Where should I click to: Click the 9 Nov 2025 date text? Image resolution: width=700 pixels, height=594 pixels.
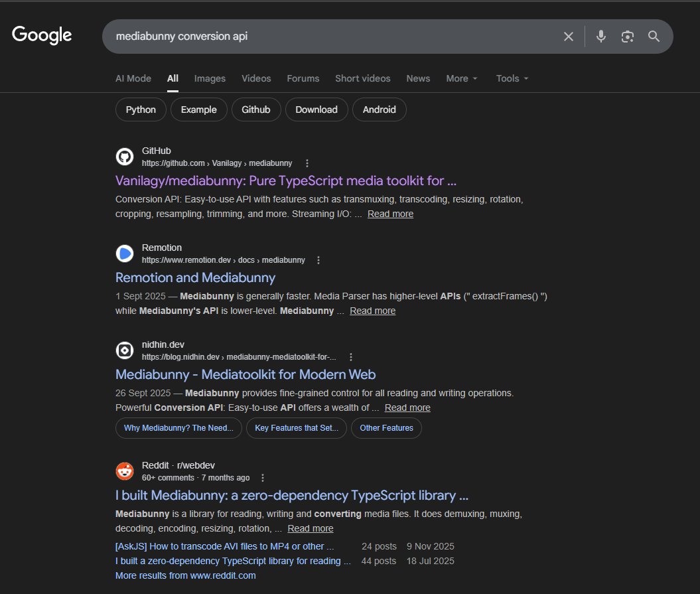[431, 547]
